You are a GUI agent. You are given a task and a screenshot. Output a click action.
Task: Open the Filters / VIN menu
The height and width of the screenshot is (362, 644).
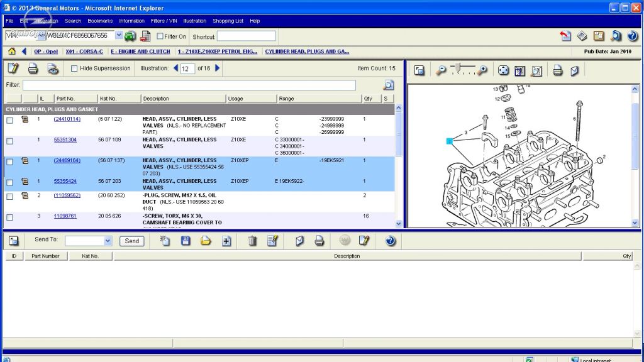[164, 21]
